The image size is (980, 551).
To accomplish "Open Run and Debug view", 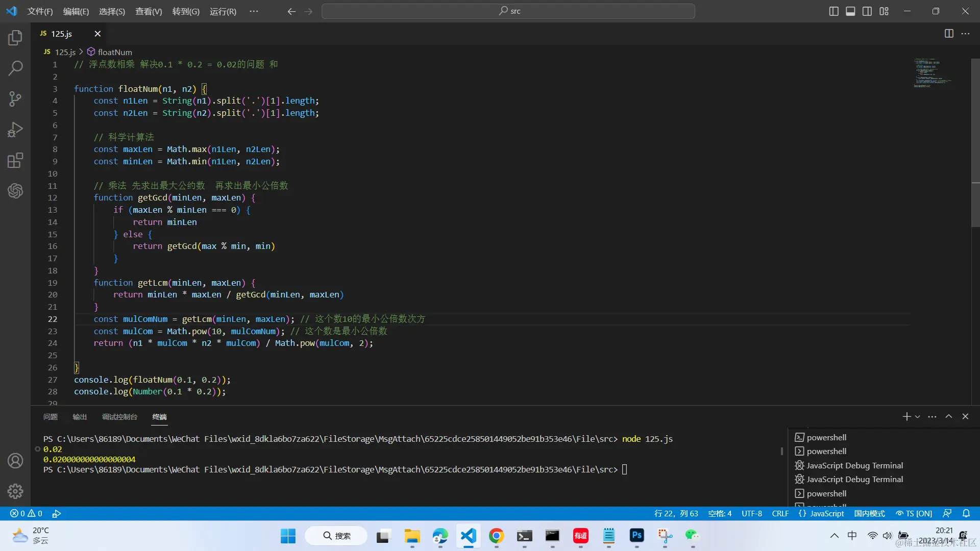I will tap(15, 130).
